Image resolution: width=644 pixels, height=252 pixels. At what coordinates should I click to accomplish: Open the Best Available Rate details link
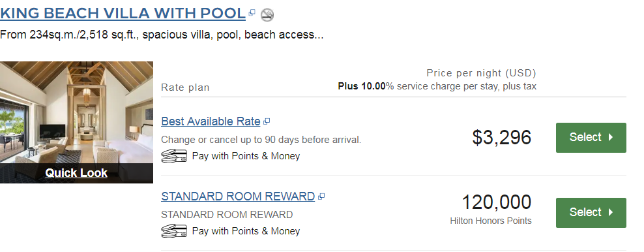tap(211, 121)
